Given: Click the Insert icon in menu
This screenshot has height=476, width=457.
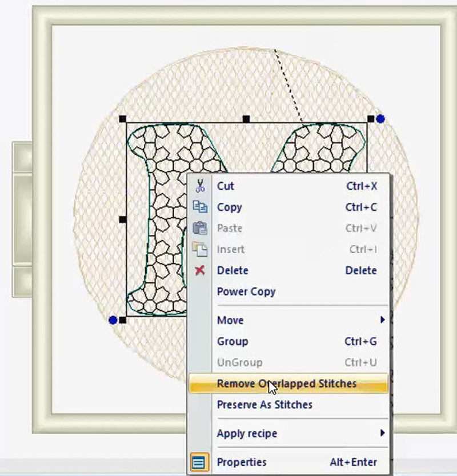Looking at the screenshot, I should click(x=199, y=249).
